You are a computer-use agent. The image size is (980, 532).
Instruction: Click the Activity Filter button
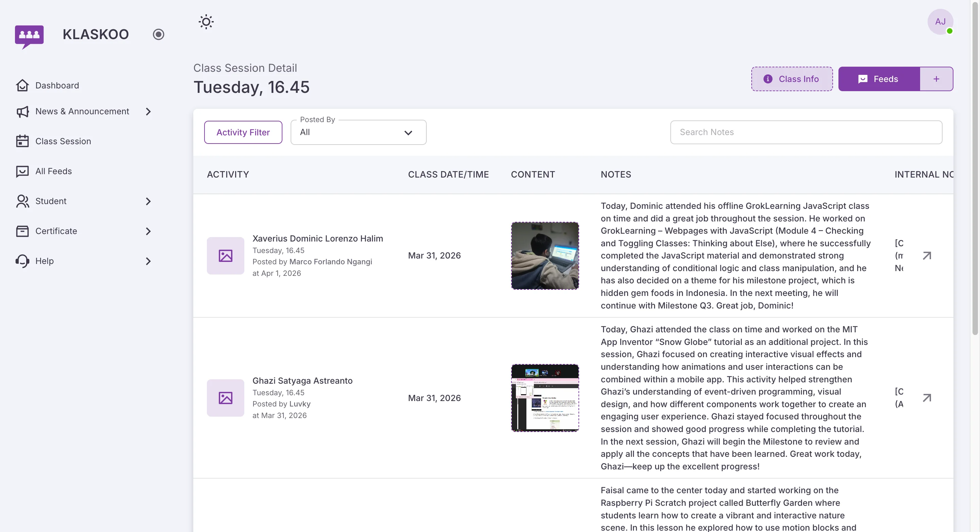(x=243, y=132)
